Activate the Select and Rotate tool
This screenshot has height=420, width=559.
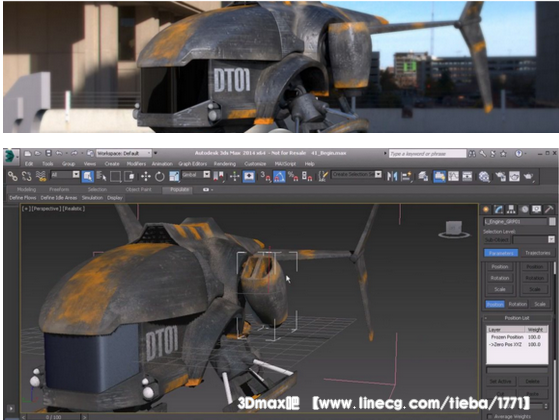coord(160,176)
